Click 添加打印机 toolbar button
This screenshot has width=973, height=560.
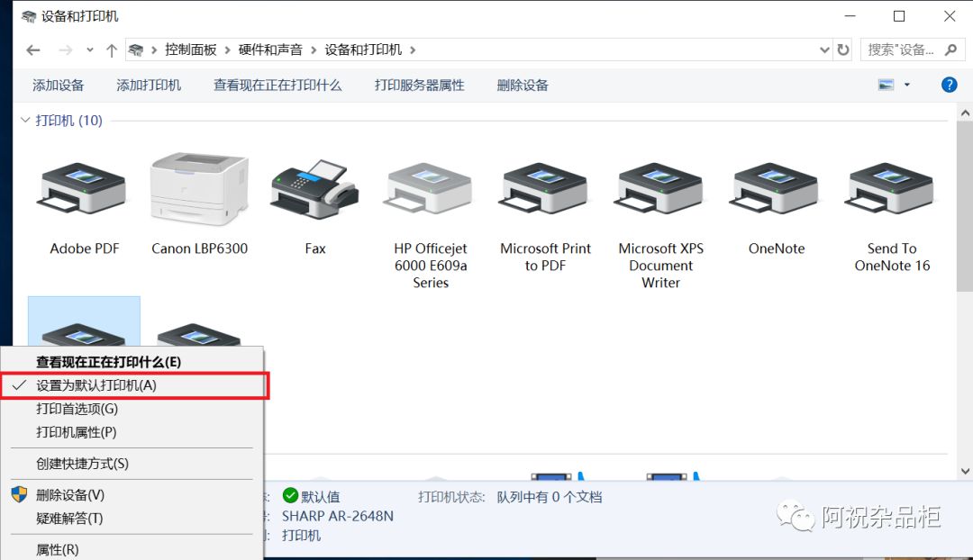coord(149,85)
